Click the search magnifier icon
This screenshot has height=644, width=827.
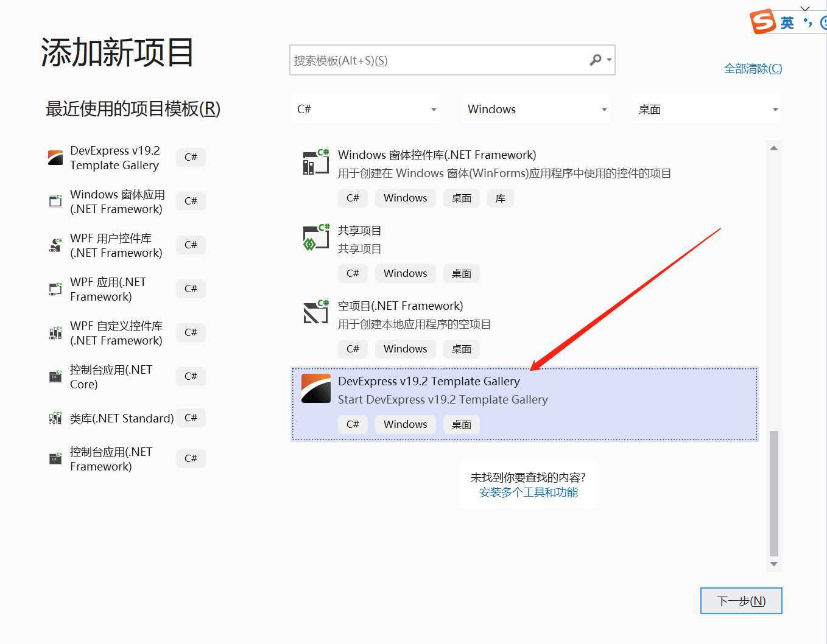[x=595, y=60]
